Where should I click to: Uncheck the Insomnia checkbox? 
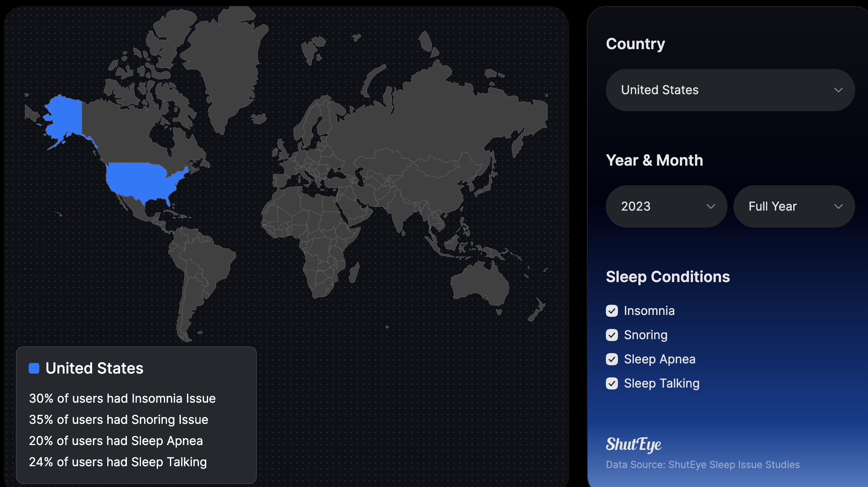click(612, 311)
